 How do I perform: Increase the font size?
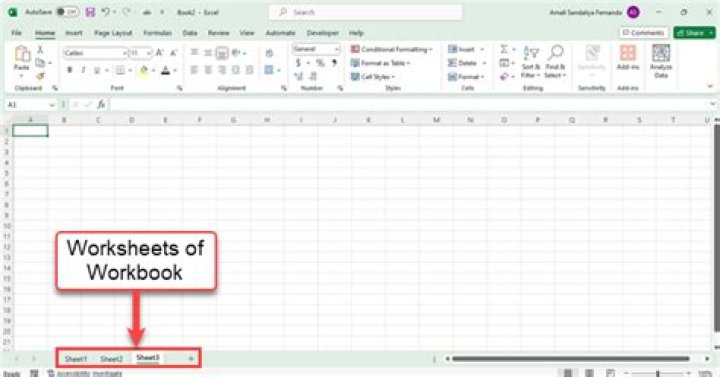point(159,53)
